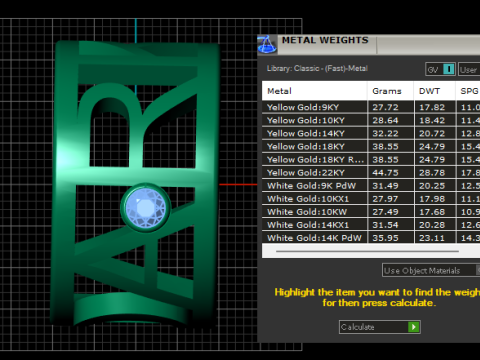Select the Yellow Gold:18KY R... row

(371, 159)
